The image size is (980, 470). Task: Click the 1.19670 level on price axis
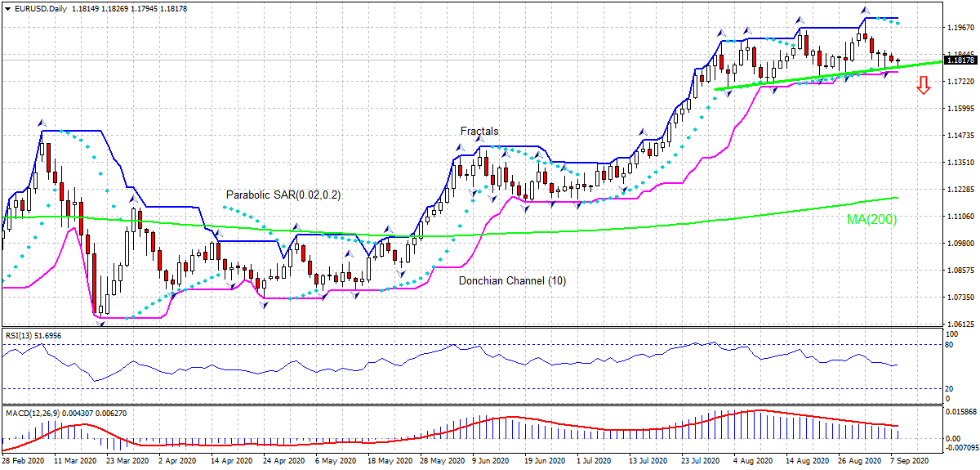pyautogui.click(x=960, y=28)
